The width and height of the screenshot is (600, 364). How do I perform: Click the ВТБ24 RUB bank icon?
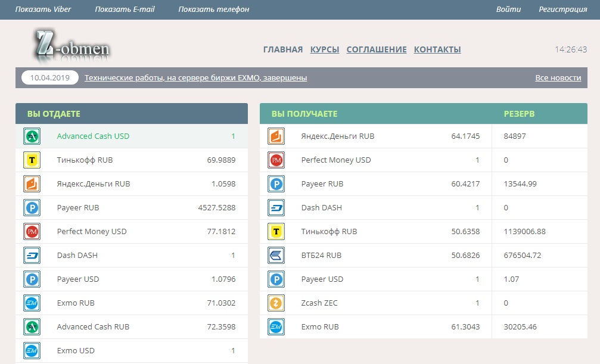point(276,256)
